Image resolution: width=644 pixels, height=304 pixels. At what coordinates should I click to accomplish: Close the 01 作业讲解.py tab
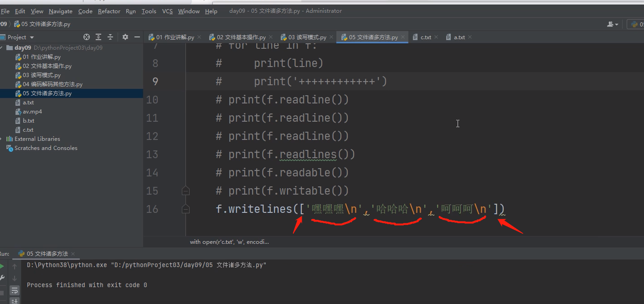pos(199,37)
